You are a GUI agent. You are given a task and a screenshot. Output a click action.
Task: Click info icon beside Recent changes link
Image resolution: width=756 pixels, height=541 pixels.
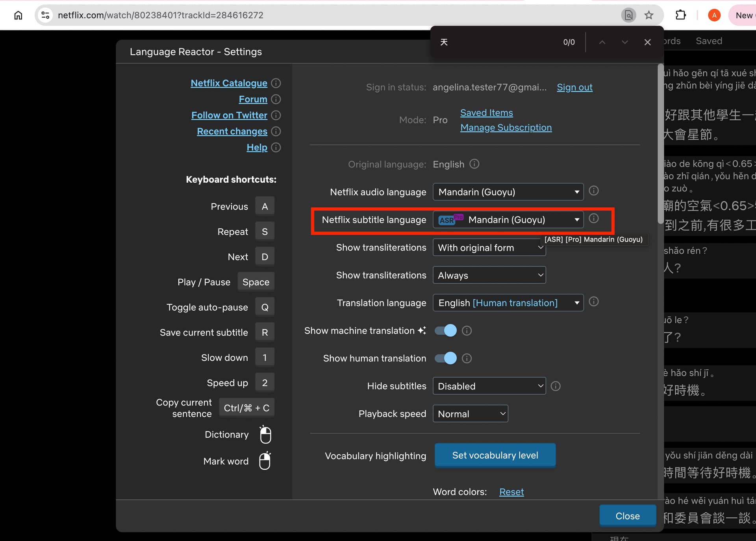tap(276, 131)
